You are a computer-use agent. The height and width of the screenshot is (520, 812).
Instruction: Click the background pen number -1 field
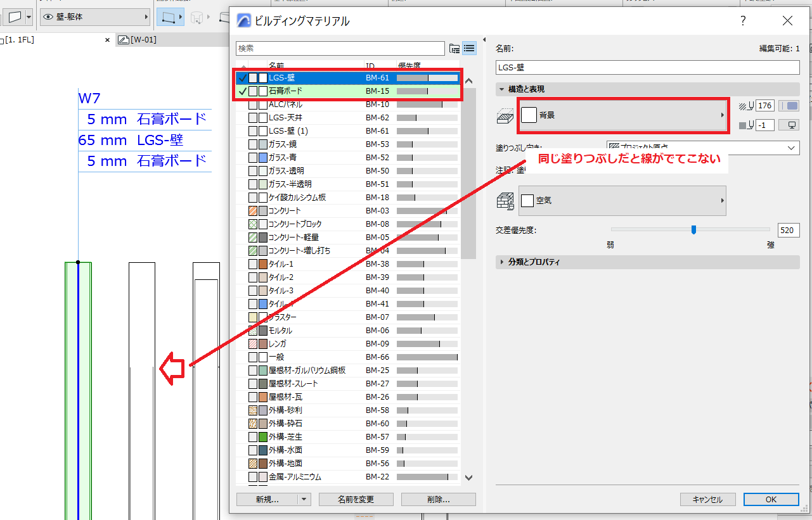[x=764, y=125]
